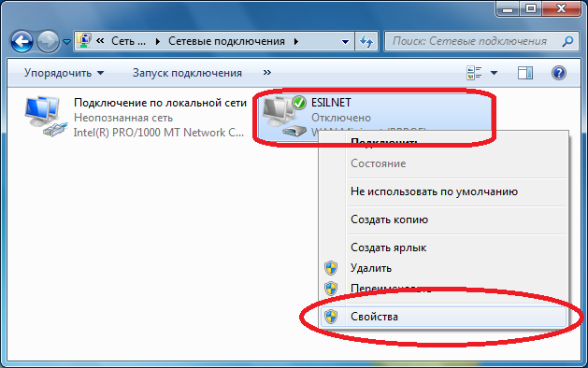
Task: Choose 'Свойства' in context menu
Action: tap(443, 317)
